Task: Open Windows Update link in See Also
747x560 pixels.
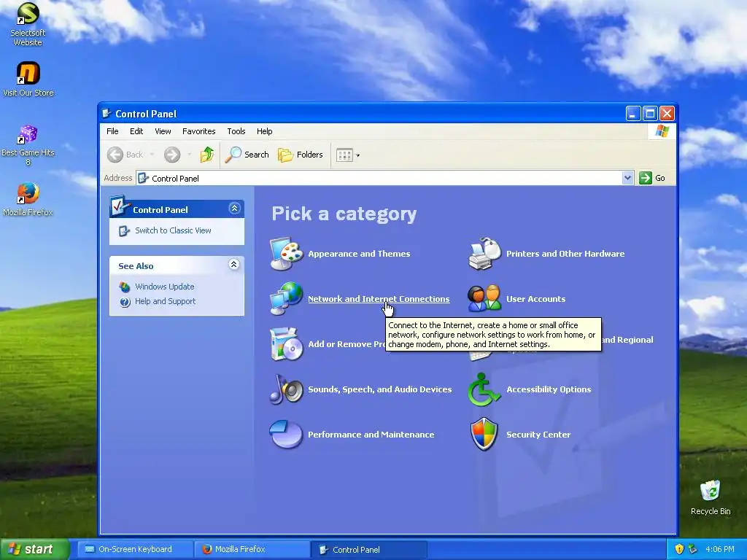Action: 164,287
